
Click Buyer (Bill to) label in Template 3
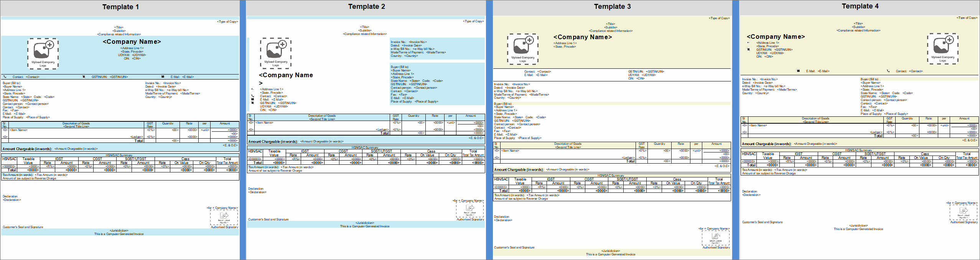pyautogui.click(x=503, y=104)
